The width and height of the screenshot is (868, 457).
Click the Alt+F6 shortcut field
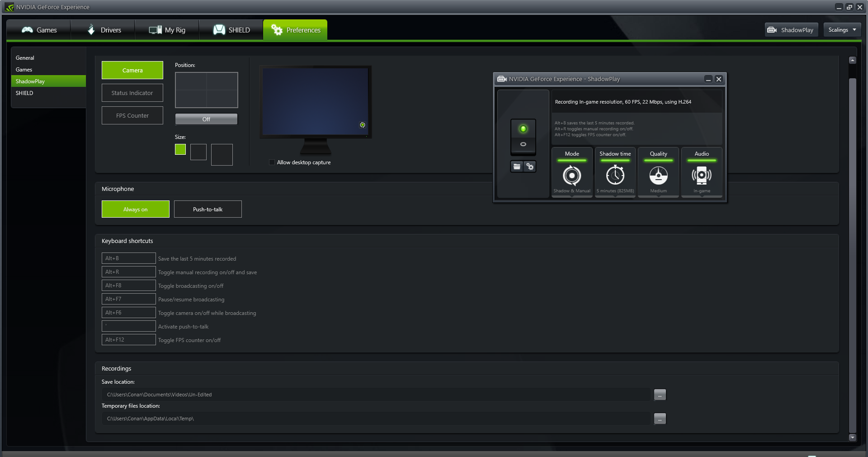[x=129, y=313]
